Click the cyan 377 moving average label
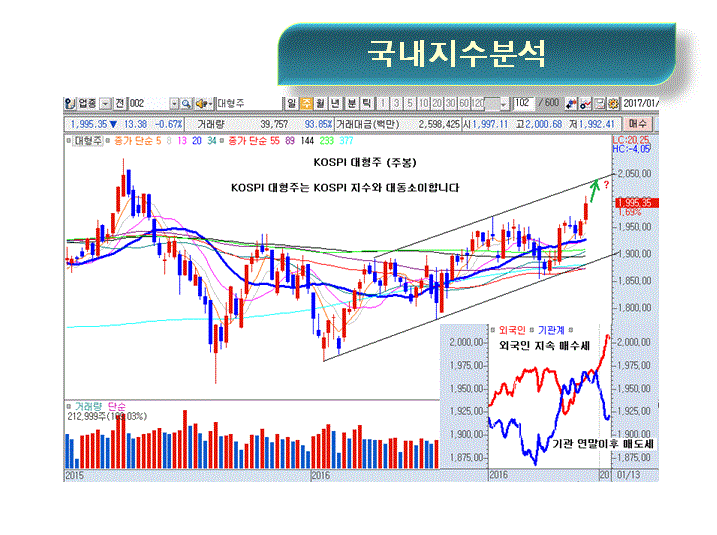The width and height of the screenshot is (717, 535). pyautogui.click(x=347, y=141)
